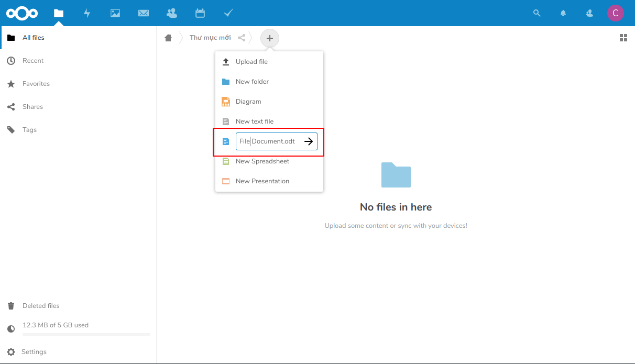Image resolution: width=635 pixels, height=364 pixels.
Task: Choose New folder in the menu
Action: coord(269,82)
